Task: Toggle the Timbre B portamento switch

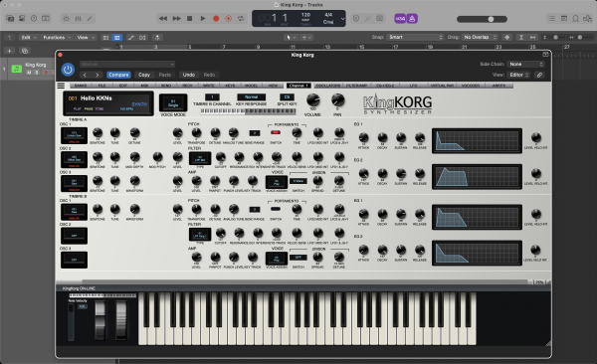Action: coord(276,209)
